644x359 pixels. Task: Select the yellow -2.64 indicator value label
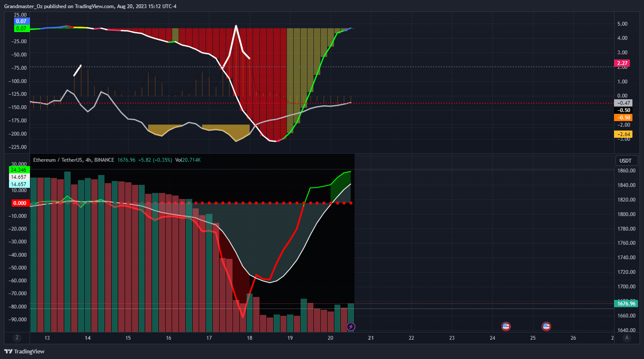(623, 134)
